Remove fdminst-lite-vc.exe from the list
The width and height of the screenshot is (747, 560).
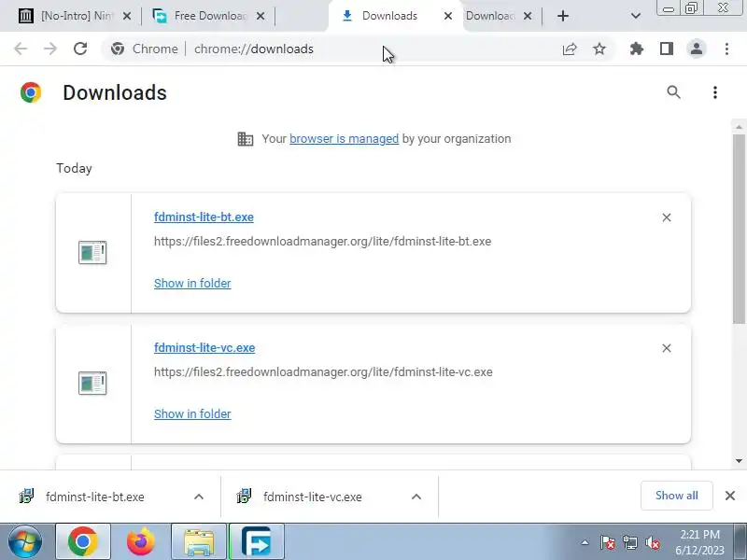pyautogui.click(x=667, y=348)
